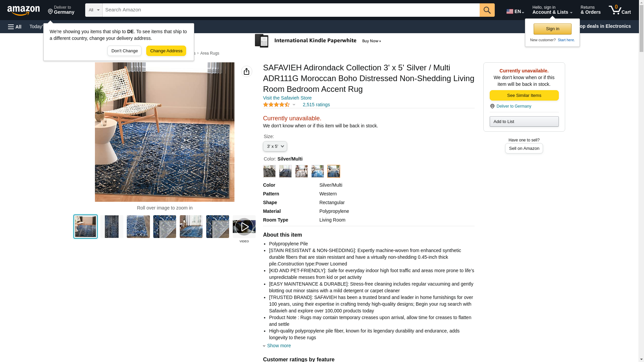Click the EN language flag selector

click(515, 11)
